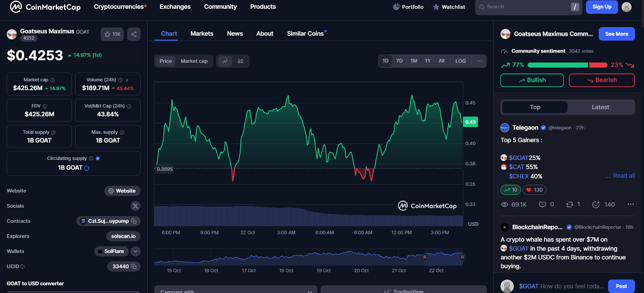Expand Volume (24h) arrow
This screenshot has width=644, height=293.
point(127,80)
